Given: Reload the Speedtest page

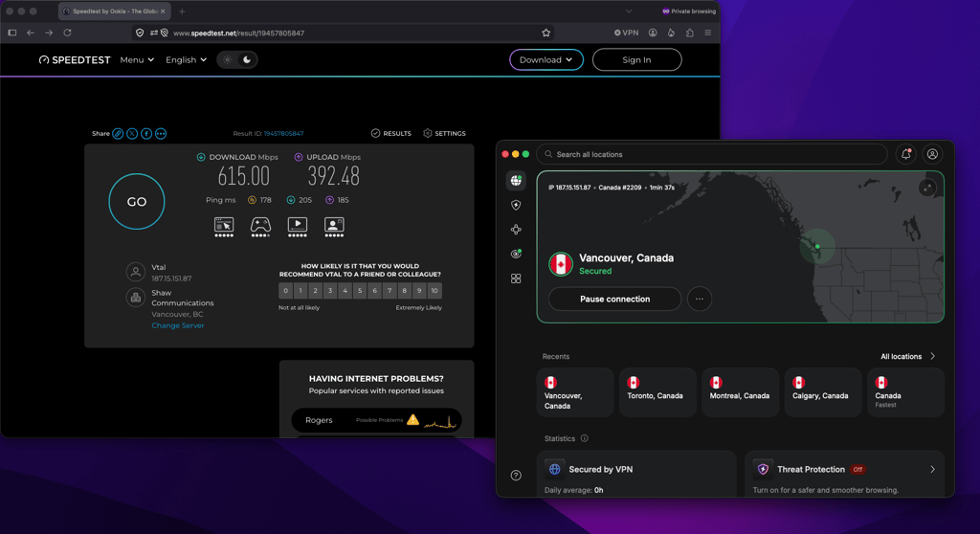Looking at the screenshot, I should click(68, 33).
